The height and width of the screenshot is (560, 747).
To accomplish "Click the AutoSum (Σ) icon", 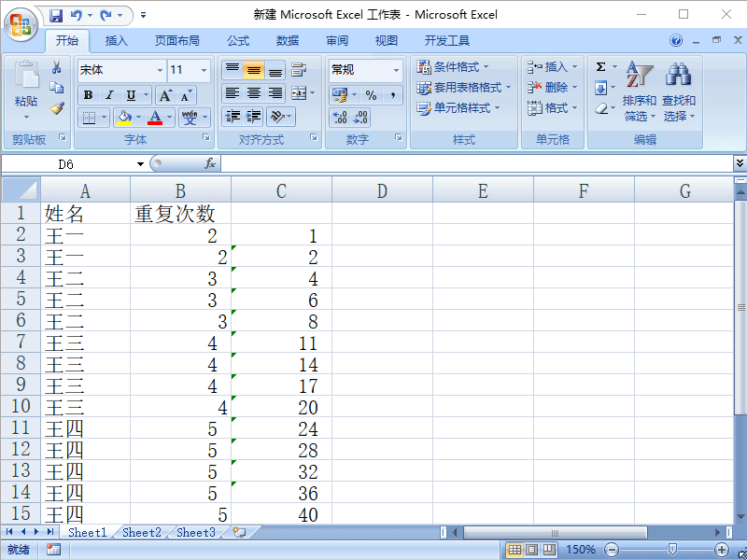I will tap(599, 66).
